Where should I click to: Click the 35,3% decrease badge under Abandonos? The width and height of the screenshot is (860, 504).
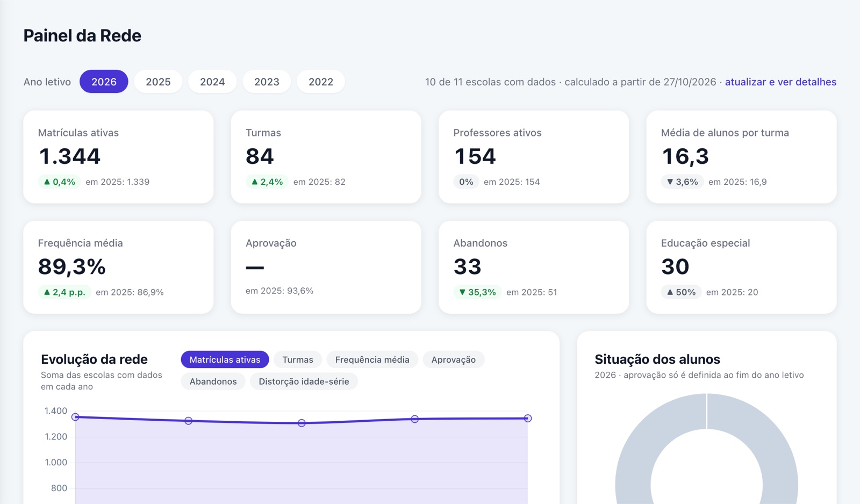477,292
